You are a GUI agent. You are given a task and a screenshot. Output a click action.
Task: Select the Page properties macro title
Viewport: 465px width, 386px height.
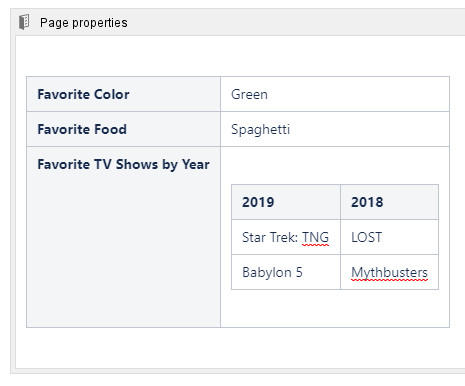coord(84,23)
